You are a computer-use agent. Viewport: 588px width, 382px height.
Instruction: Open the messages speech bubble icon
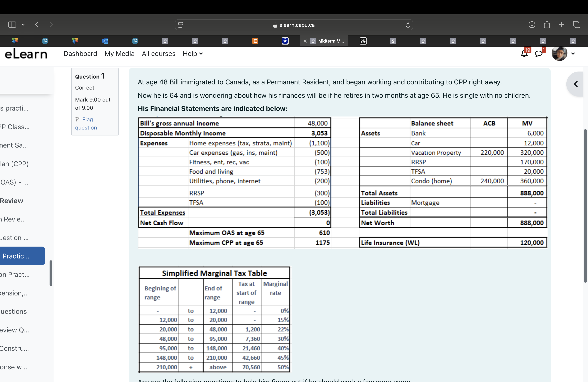pyautogui.click(x=539, y=54)
